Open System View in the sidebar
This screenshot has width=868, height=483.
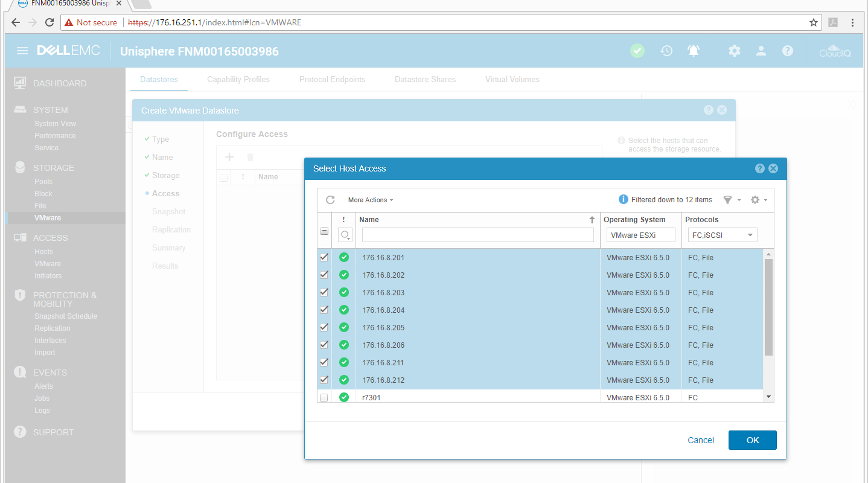[55, 123]
